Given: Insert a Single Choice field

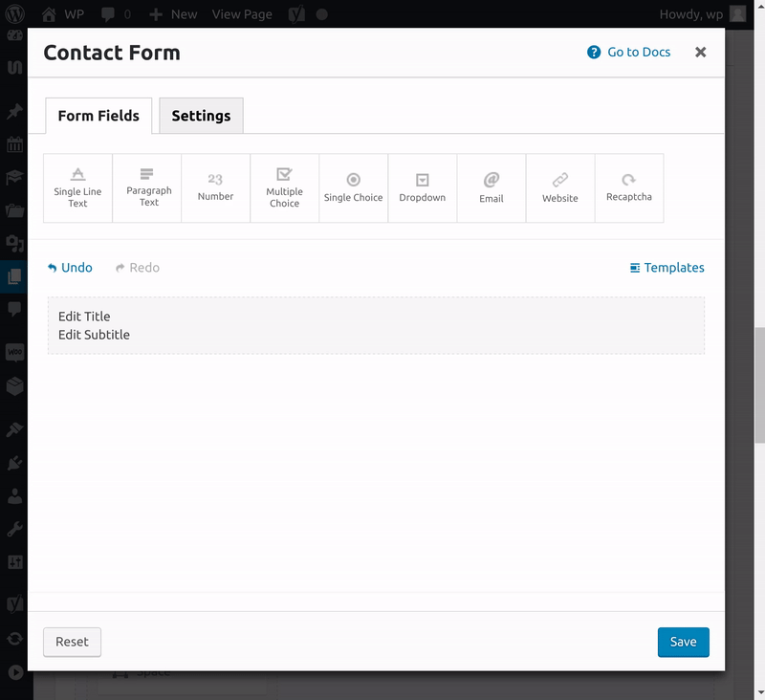Looking at the screenshot, I should pyautogui.click(x=354, y=188).
